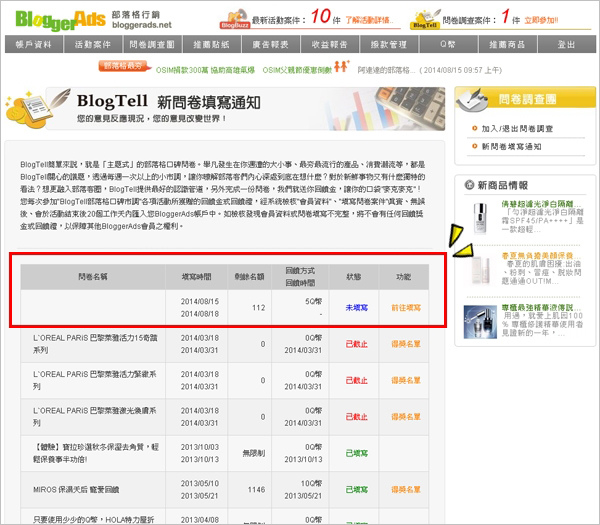600x525 pixels.
Task: Click 已截止 status in 活力15奇蹟系列 row
Action: (x=357, y=344)
